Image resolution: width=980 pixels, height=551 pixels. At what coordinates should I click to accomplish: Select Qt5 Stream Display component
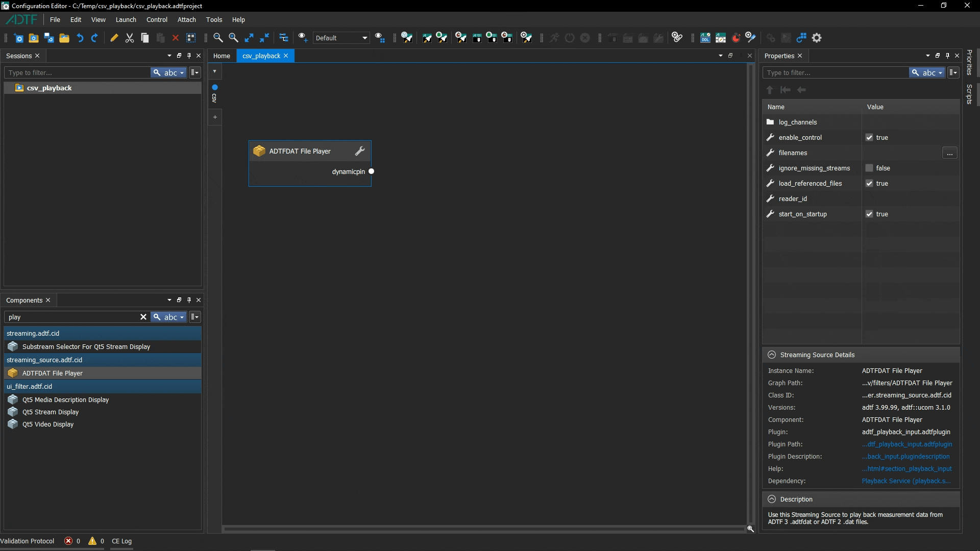click(x=103, y=412)
